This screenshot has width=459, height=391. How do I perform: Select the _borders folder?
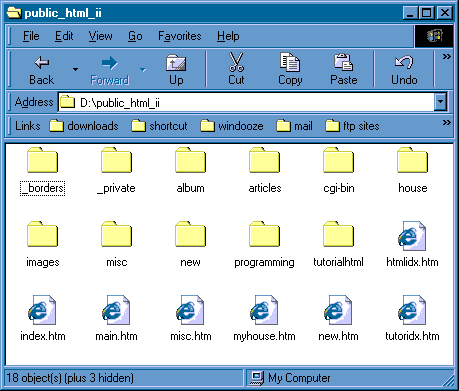coord(42,171)
